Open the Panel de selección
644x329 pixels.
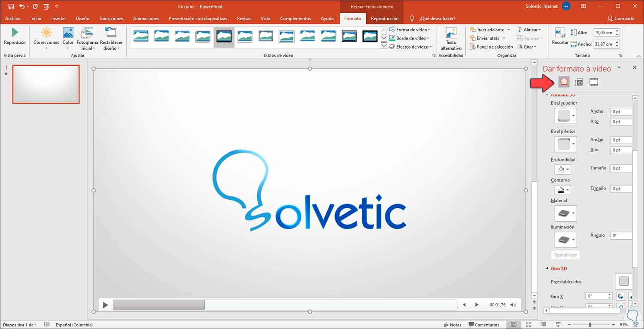click(x=491, y=47)
